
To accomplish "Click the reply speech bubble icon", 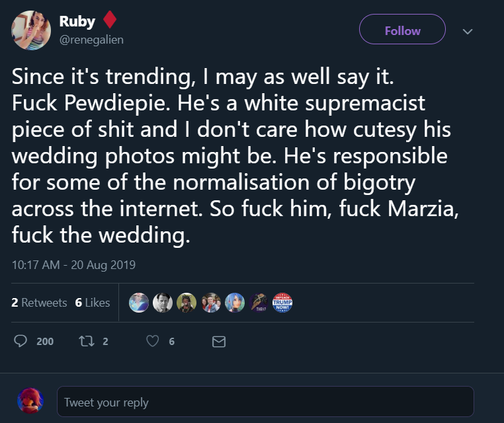I will [21, 341].
